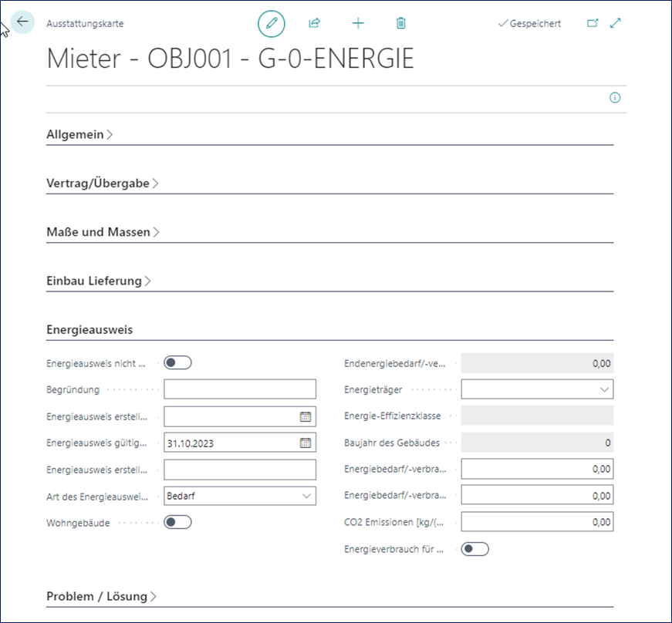672x623 pixels.
Task: Click the back arrow icon
Action: 22,22
